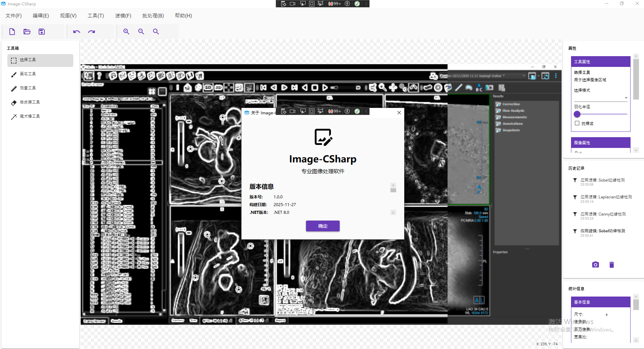
Task: Click the camera snapshot icon in the 历史记录 panel
Action: [x=596, y=265]
